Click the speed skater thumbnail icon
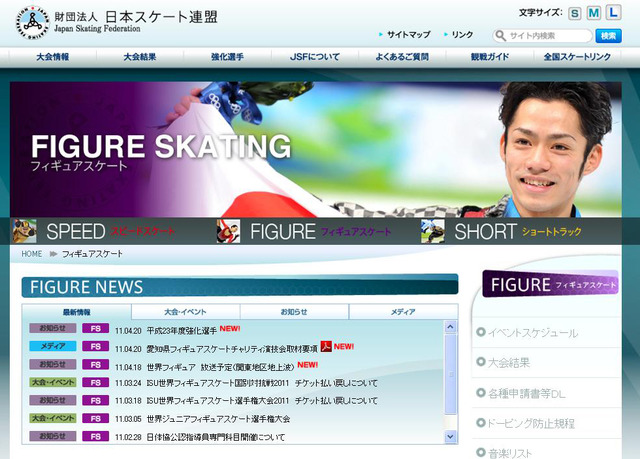 tap(24, 231)
